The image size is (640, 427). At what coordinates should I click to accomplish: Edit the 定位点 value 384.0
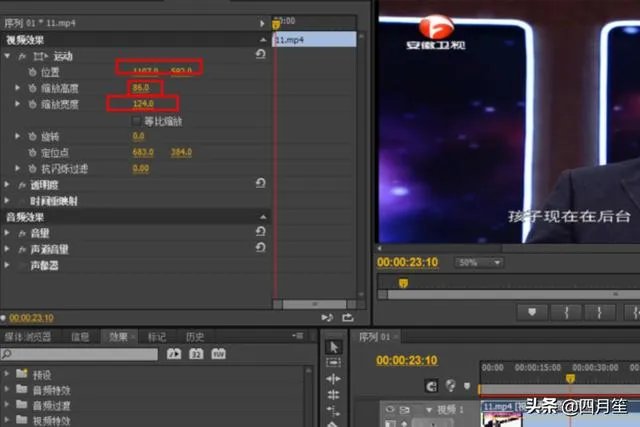181,152
